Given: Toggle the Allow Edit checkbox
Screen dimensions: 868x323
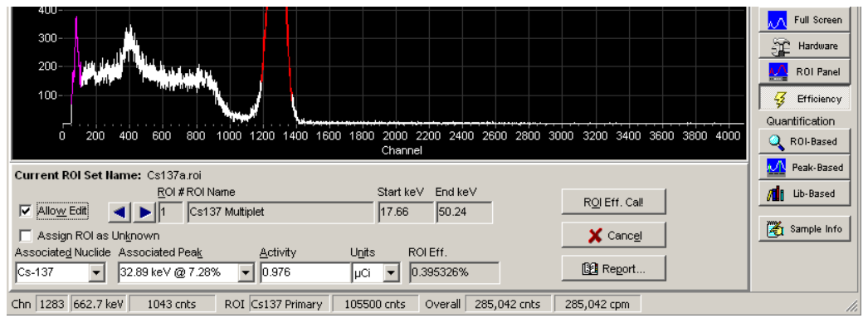Looking at the screenshot, I should point(25,211).
